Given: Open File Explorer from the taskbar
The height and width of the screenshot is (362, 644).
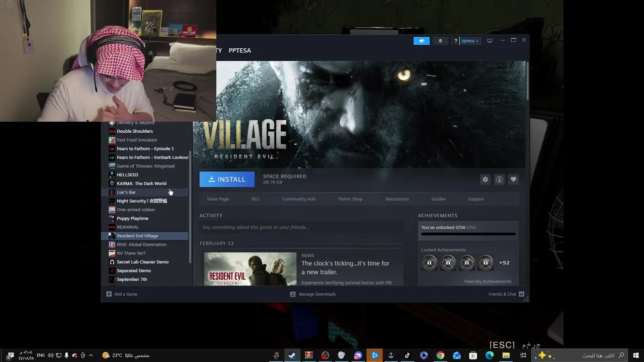Looking at the screenshot, I should coord(506,355).
